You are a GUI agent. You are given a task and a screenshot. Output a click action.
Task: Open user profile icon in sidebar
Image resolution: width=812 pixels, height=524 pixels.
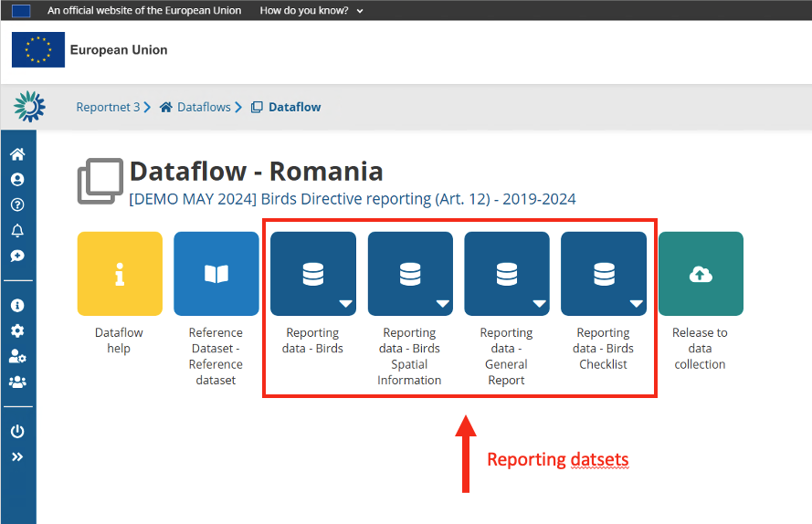point(17,180)
